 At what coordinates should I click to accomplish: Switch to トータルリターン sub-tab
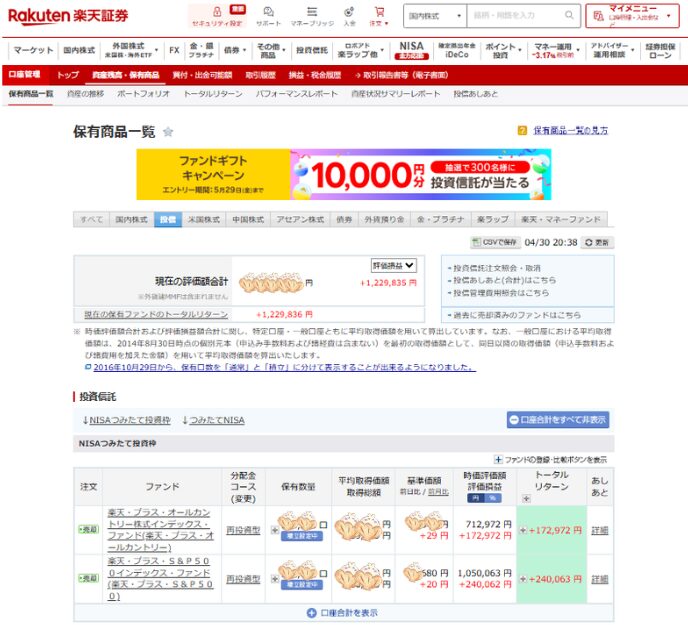[213, 93]
